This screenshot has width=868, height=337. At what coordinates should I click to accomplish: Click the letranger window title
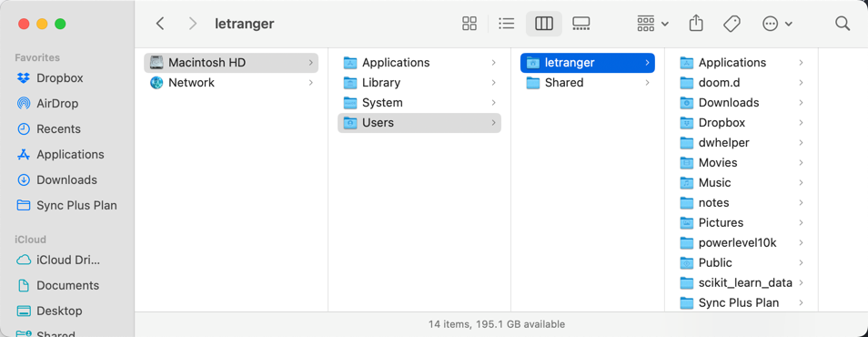(x=244, y=24)
